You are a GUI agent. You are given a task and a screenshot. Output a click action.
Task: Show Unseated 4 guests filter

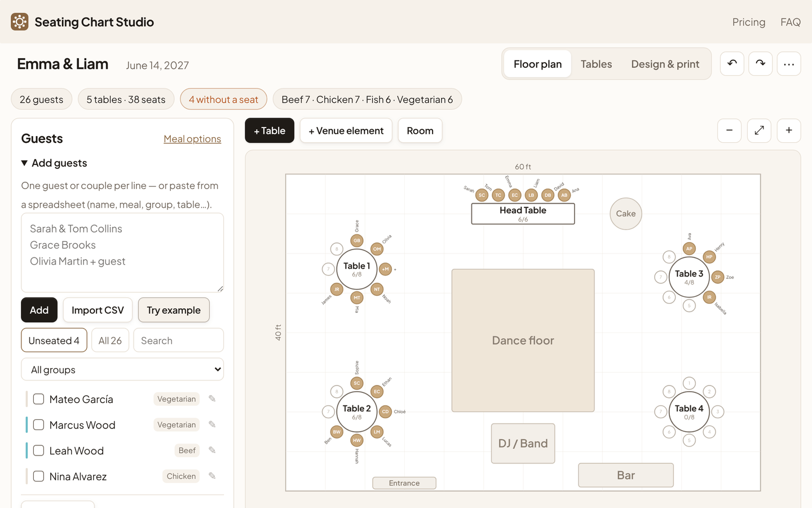point(54,340)
